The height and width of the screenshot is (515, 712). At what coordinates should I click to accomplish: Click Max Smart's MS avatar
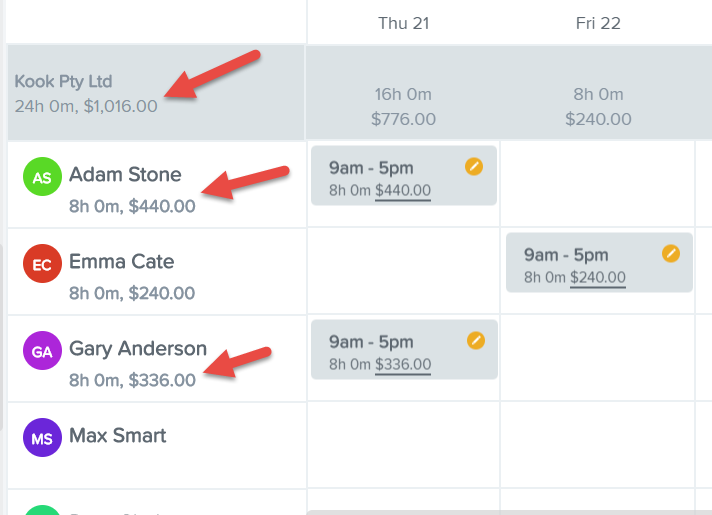[42, 438]
